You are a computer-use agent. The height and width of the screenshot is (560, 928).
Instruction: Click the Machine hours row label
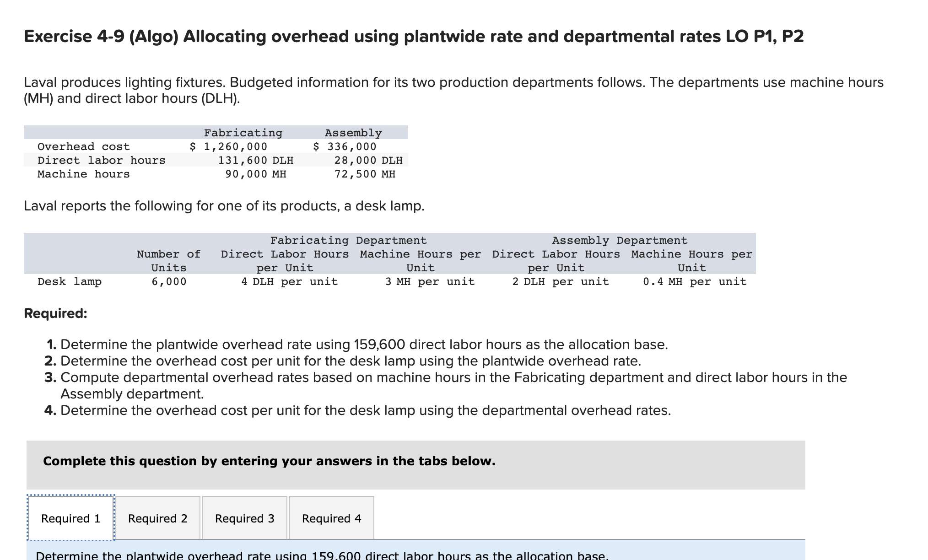pyautogui.click(x=84, y=174)
